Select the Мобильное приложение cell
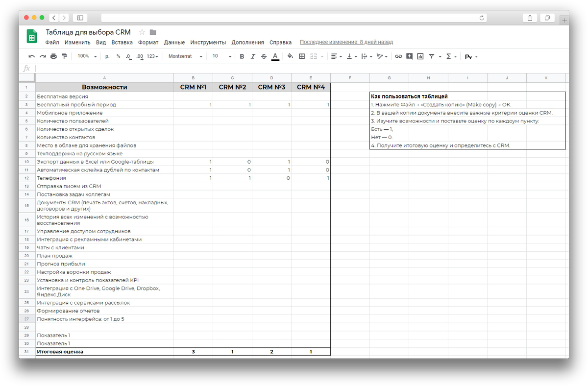Image resolution: width=588 pixels, height=386 pixels. 104,113
